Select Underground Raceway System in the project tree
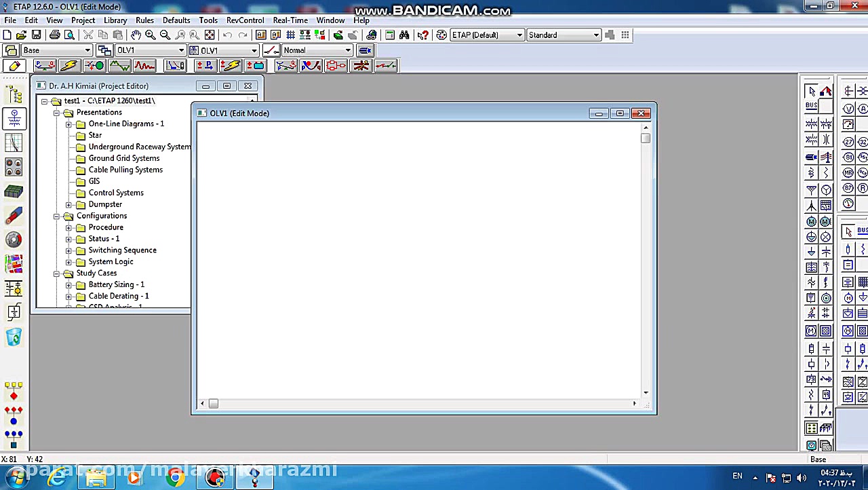868x490 pixels. 140,147
